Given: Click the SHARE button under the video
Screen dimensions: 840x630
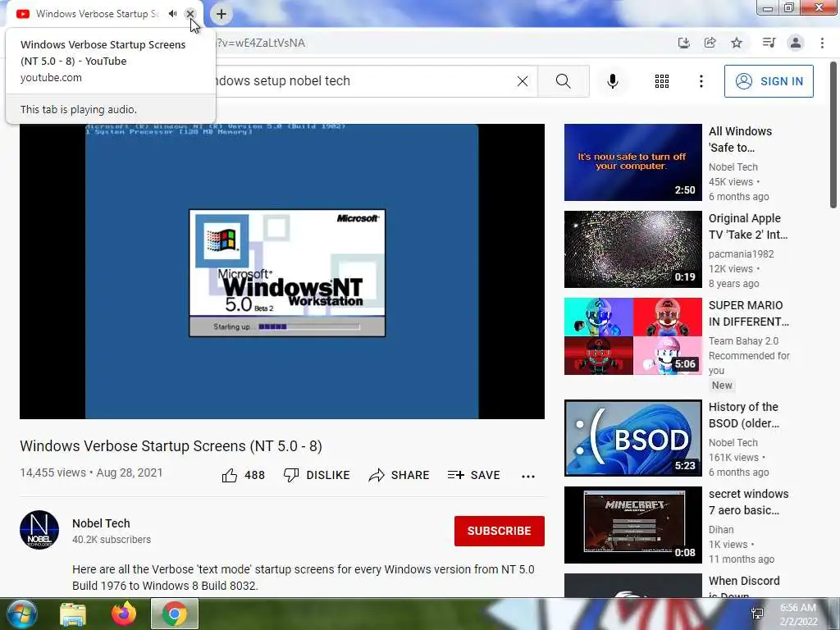Looking at the screenshot, I should pyautogui.click(x=399, y=475).
